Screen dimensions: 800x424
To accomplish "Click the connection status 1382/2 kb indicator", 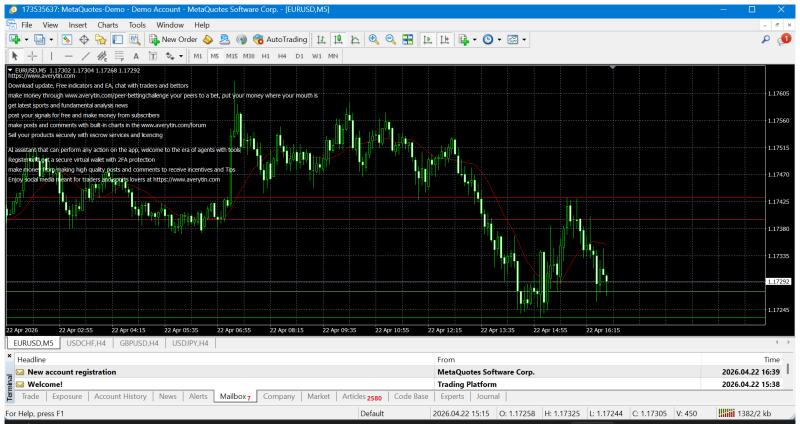I will point(745,413).
